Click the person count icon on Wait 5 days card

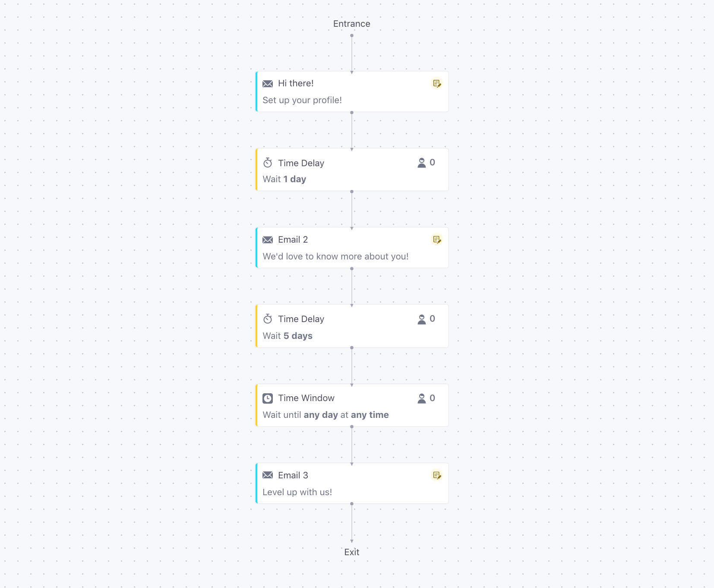(422, 319)
